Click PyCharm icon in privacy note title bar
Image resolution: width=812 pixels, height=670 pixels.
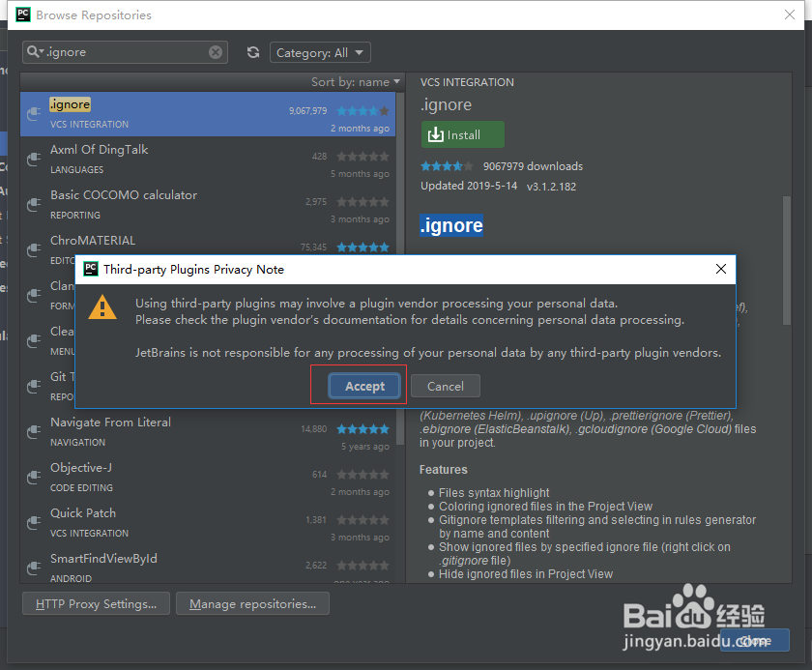click(x=91, y=269)
